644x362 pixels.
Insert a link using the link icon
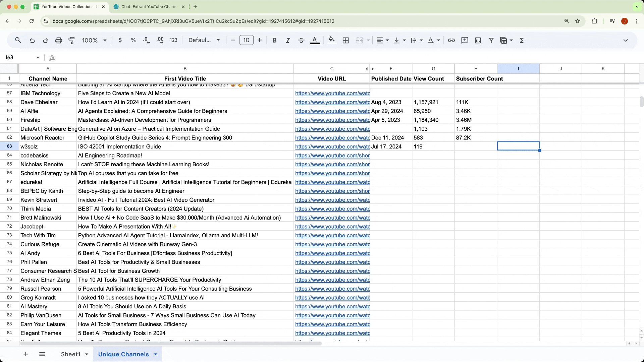[x=451, y=40]
